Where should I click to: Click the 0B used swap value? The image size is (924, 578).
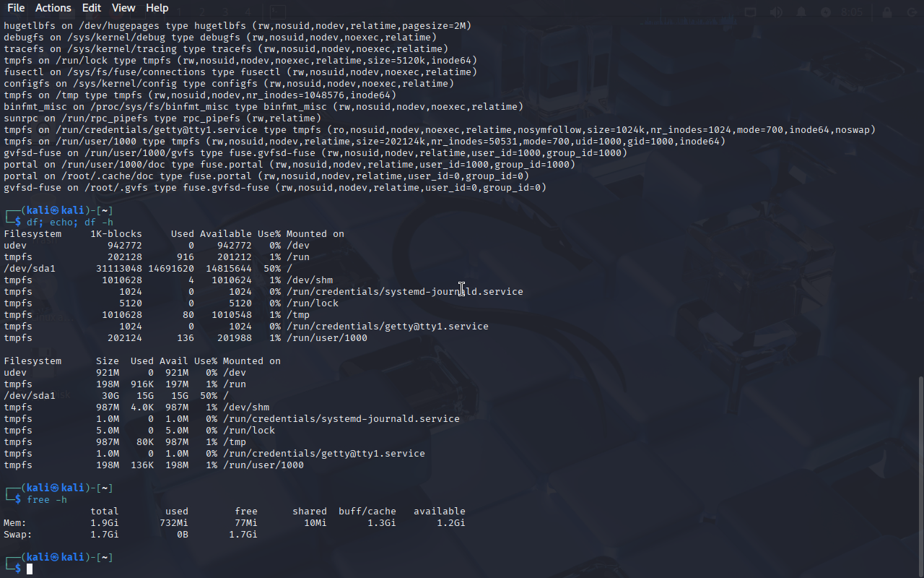(183, 534)
